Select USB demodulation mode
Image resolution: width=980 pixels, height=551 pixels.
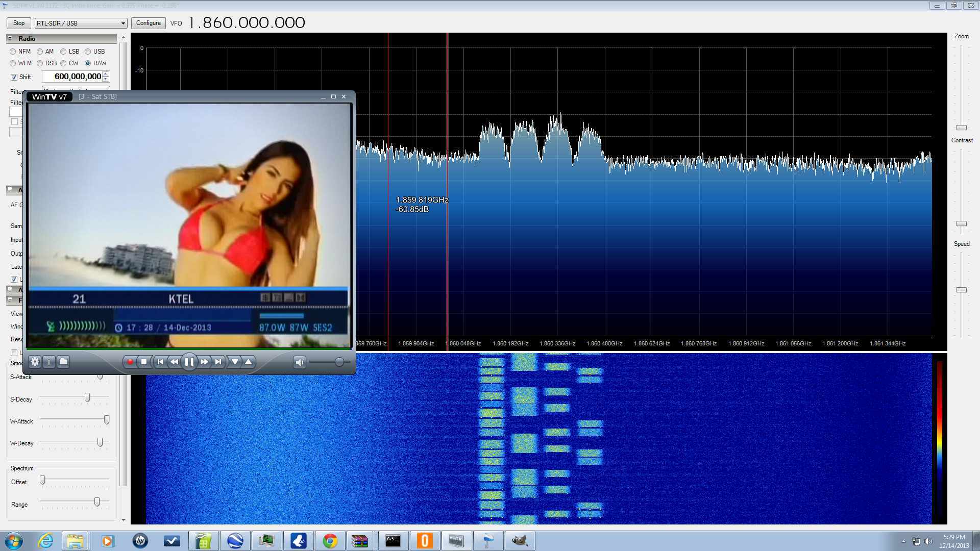pyautogui.click(x=88, y=52)
